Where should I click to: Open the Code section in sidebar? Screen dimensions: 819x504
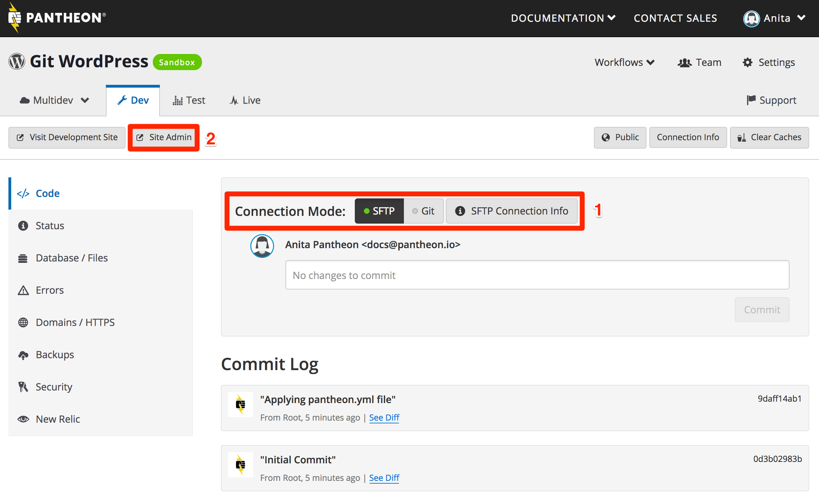[x=47, y=193]
